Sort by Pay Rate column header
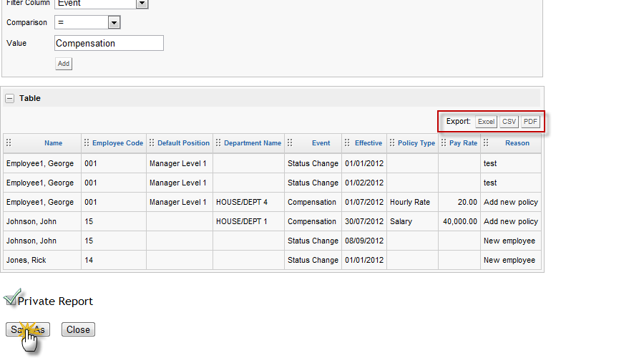 463,143
